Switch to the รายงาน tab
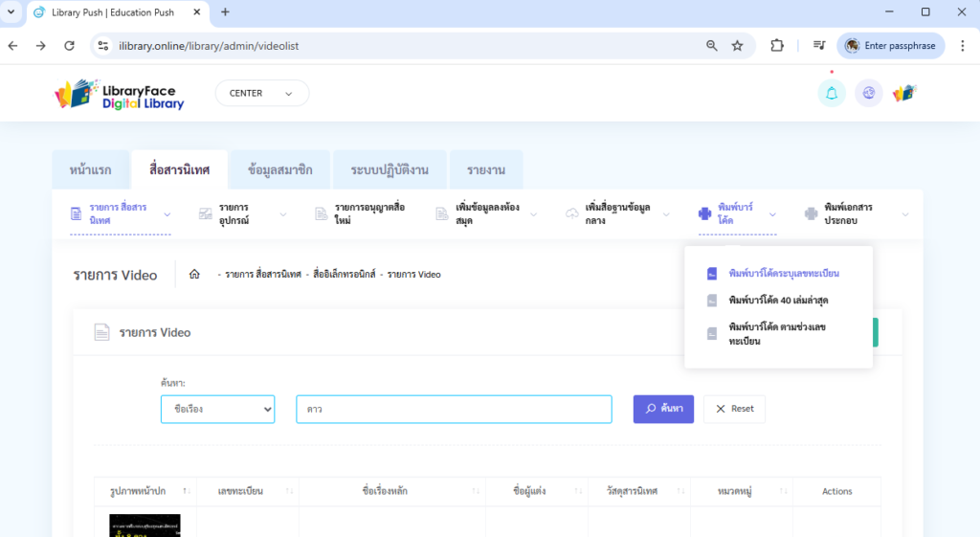The image size is (980, 537). (x=486, y=170)
